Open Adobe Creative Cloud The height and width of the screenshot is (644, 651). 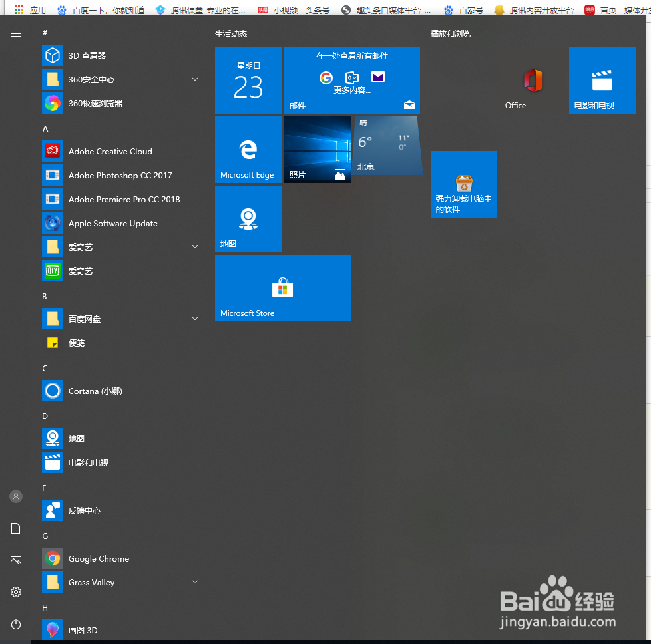point(120,152)
